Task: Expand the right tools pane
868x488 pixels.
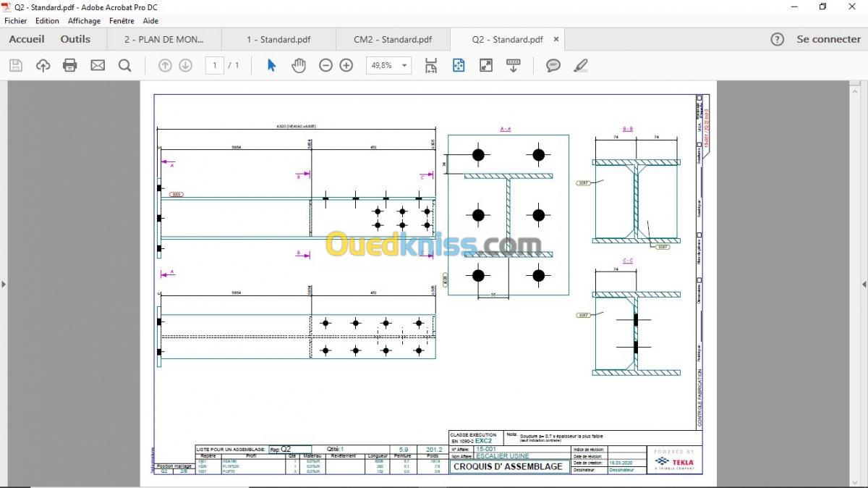Action: [864, 284]
